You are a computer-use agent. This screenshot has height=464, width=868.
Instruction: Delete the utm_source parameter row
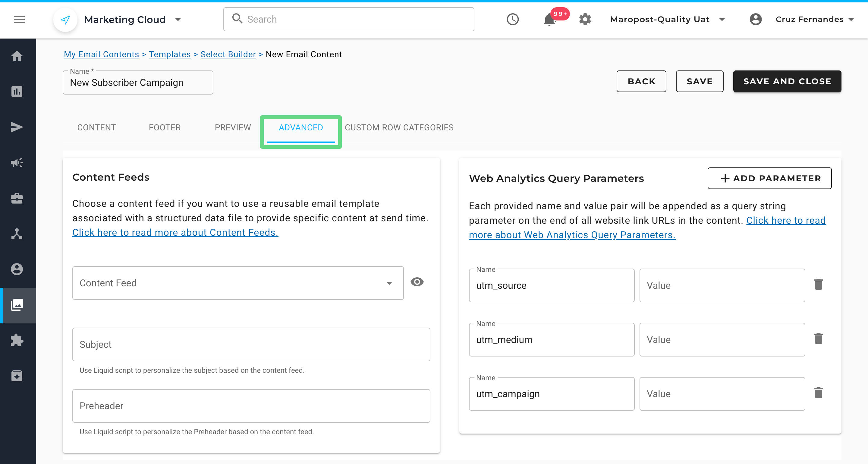818,285
